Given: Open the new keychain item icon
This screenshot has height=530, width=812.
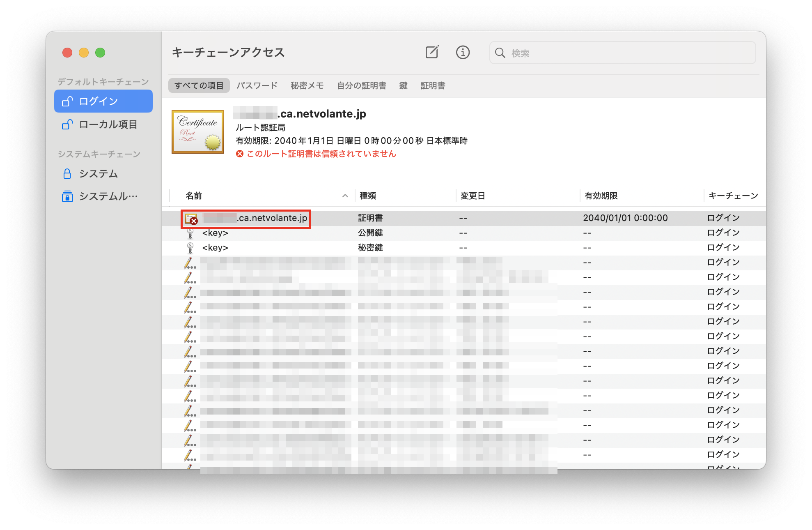Looking at the screenshot, I should (x=431, y=53).
